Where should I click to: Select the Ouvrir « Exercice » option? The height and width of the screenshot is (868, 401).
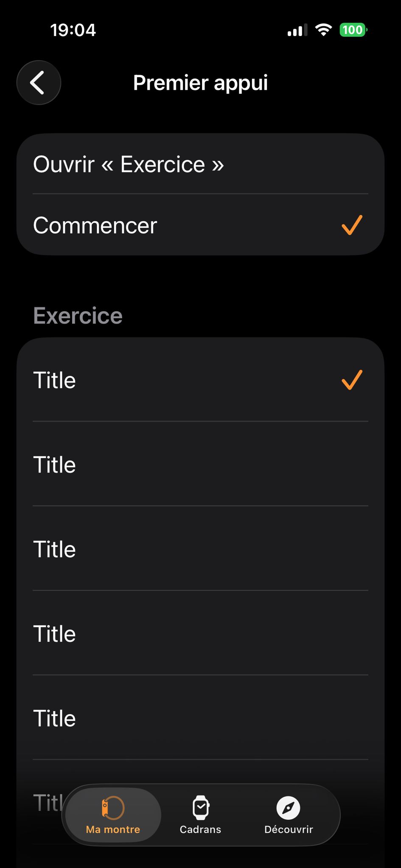click(x=129, y=164)
